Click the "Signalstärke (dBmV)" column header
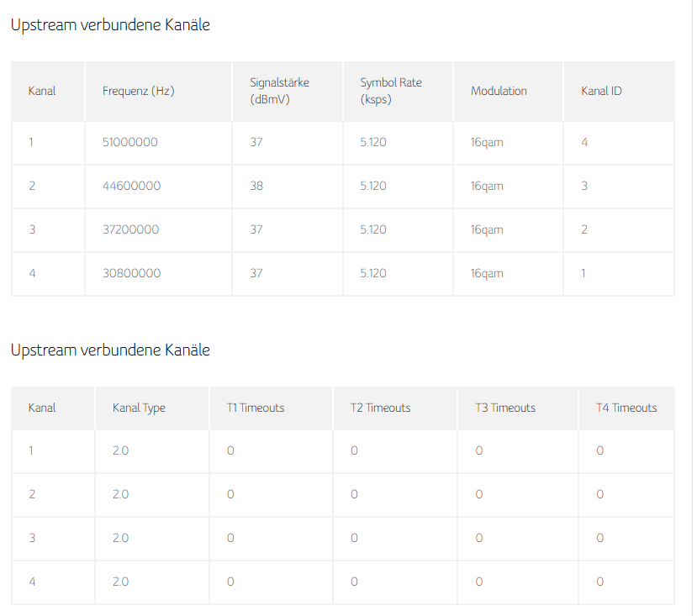Viewport: 697px width, 616px height. point(279,91)
